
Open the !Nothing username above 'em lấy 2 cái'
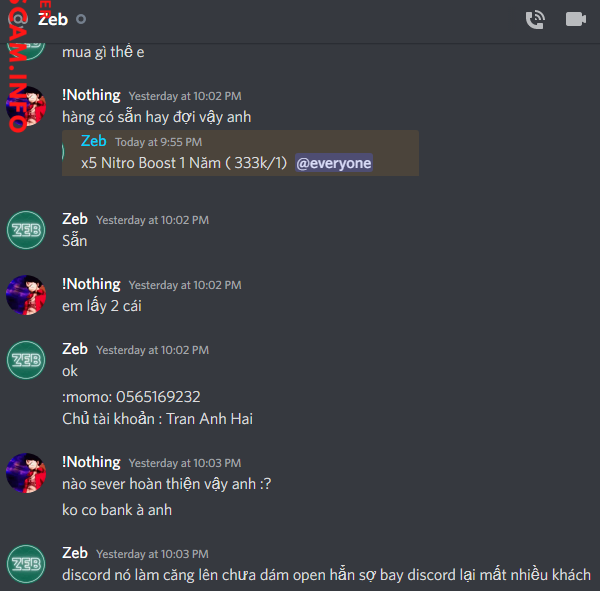91,284
